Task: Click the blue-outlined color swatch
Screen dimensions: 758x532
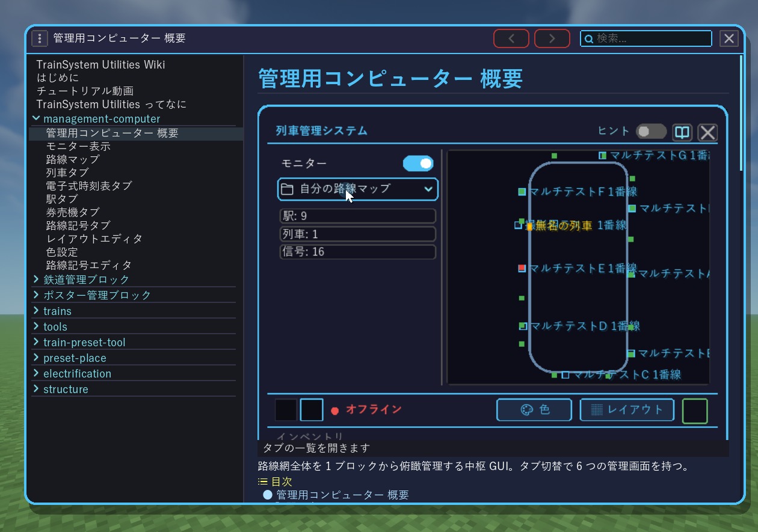Action: [x=312, y=410]
